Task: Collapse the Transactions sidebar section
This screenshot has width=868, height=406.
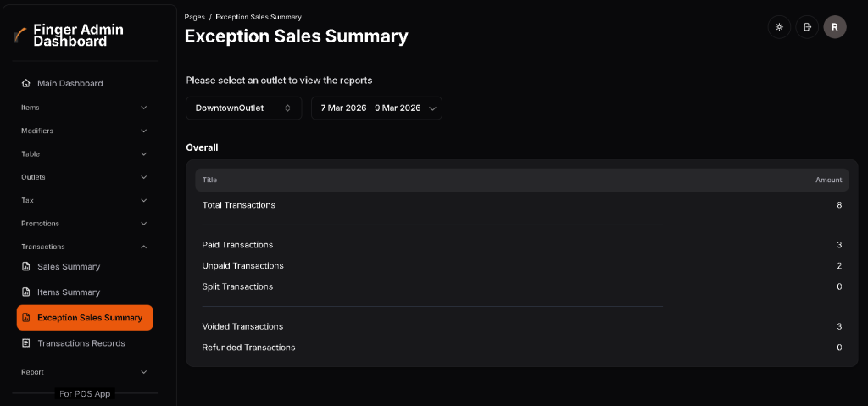Action: click(x=84, y=247)
